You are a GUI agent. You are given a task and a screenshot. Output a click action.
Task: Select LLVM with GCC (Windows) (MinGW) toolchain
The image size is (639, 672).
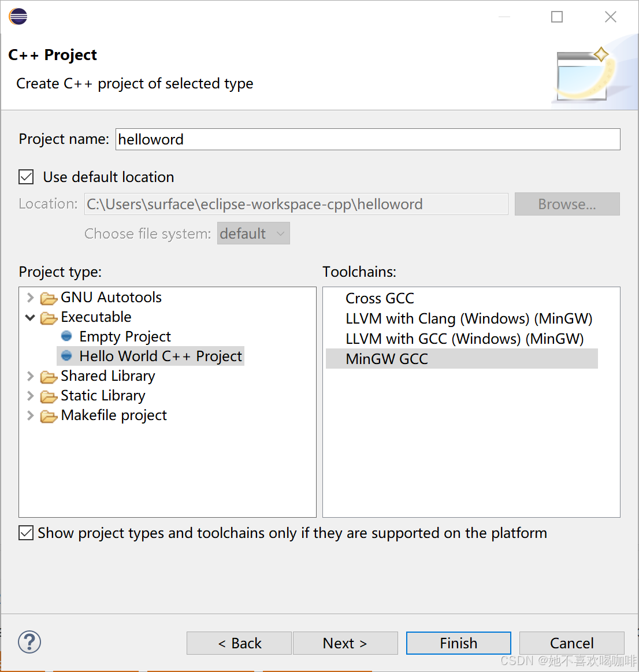[465, 339]
